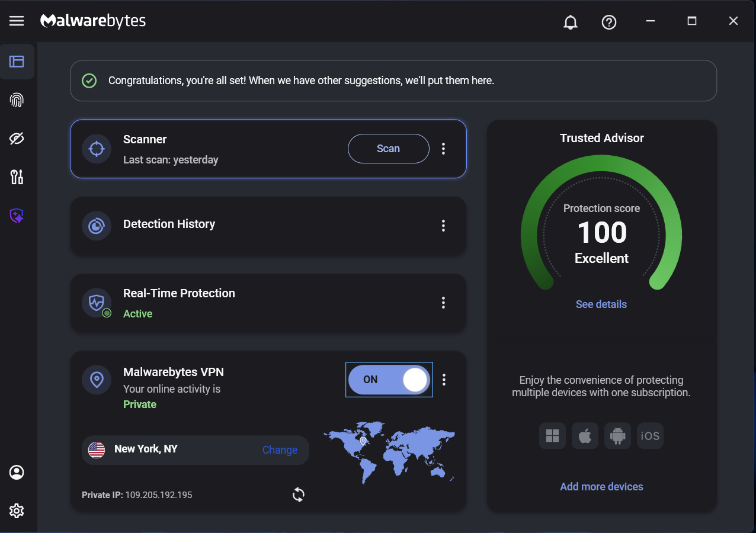Image resolution: width=756 pixels, height=533 pixels.
Task: Click the Malwarebytes logo
Action: click(x=93, y=21)
